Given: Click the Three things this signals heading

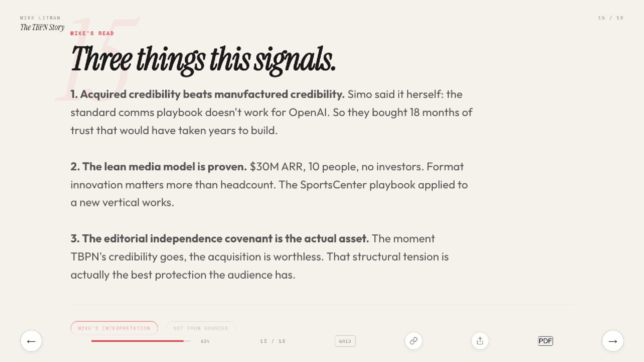Looking at the screenshot, I should (203, 60).
